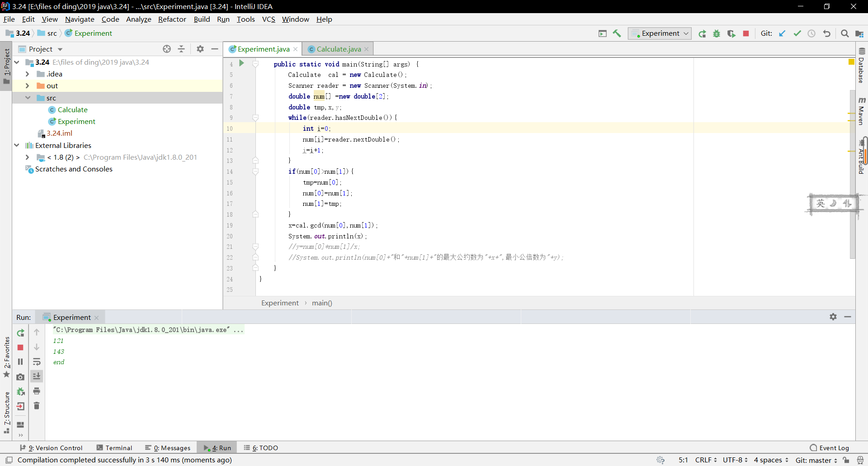
Task: Collapse External Libraries node
Action: tap(17, 145)
